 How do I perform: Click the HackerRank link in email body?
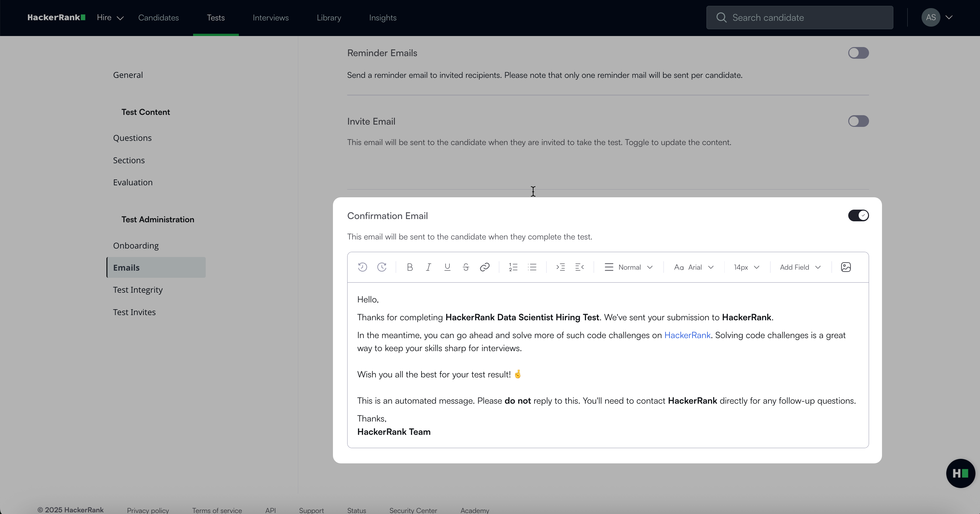687,335
